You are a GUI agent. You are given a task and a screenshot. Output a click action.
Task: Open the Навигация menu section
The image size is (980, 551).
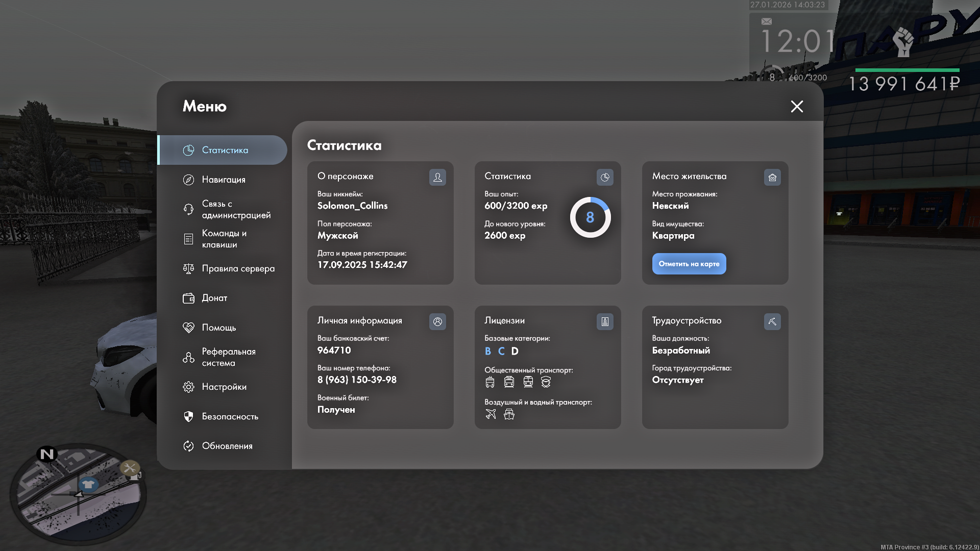[223, 180]
